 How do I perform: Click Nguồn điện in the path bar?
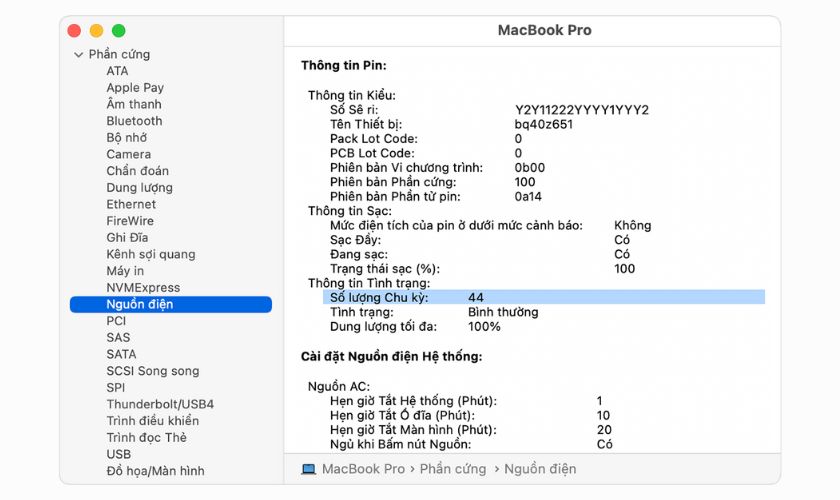[540, 469]
